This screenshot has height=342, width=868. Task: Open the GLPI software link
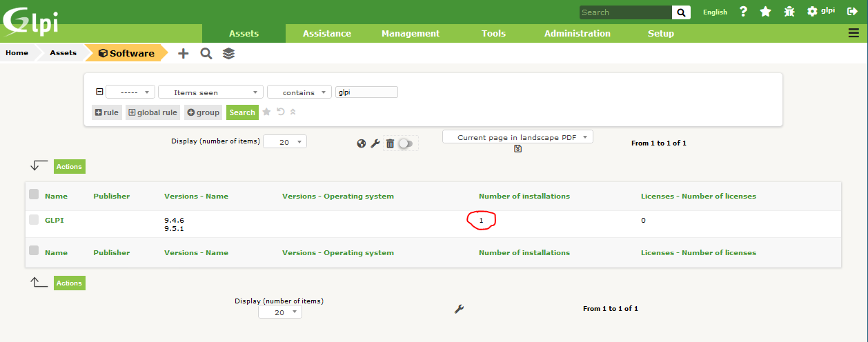point(55,220)
